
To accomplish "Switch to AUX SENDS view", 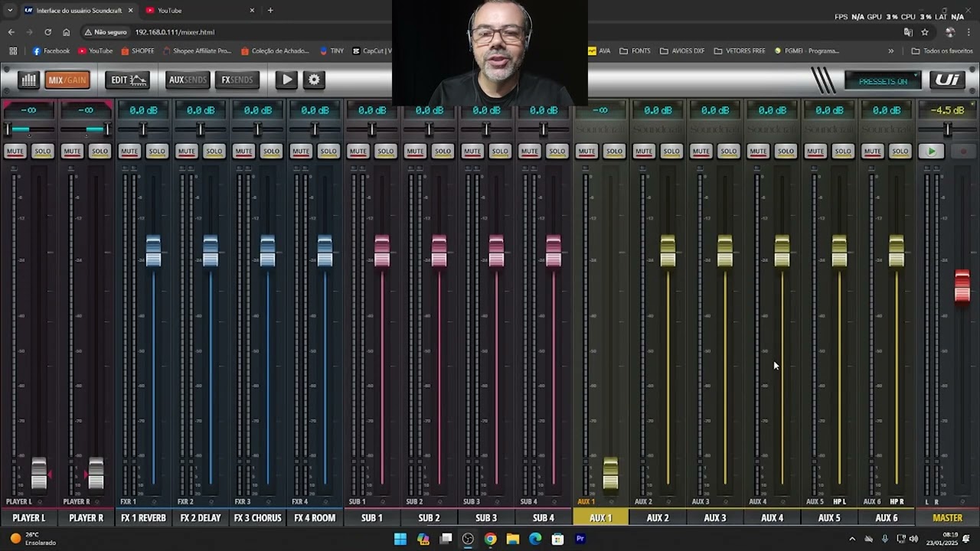I will click(x=188, y=80).
